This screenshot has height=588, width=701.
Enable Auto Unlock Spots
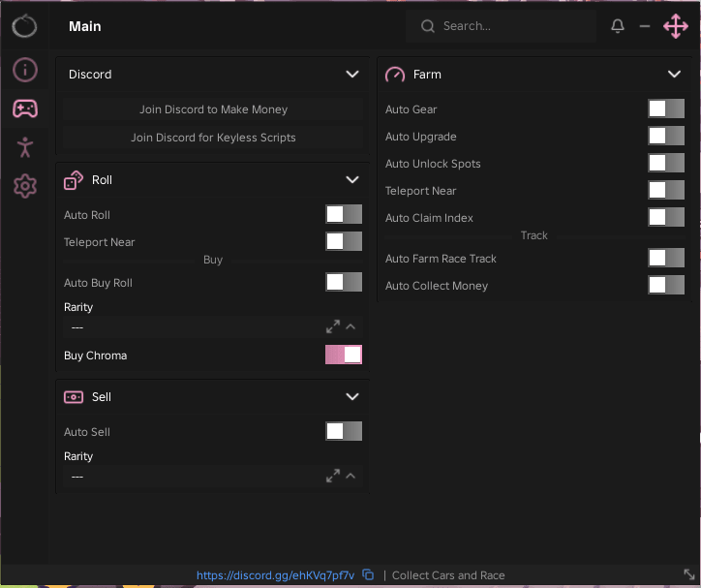(x=666, y=163)
